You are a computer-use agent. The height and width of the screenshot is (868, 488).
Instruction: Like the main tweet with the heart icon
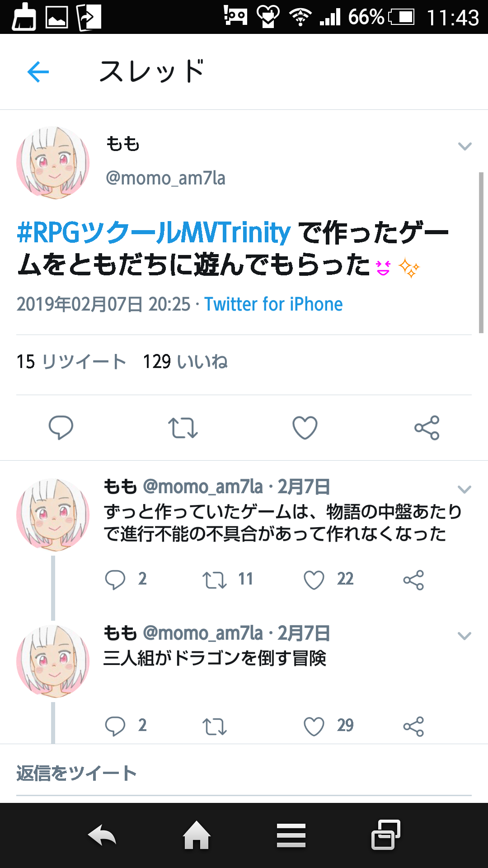click(305, 428)
